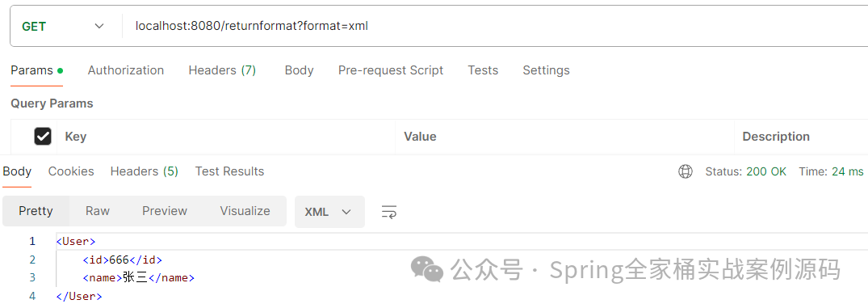
Task: Switch to the Tests tab
Action: (483, 70)
